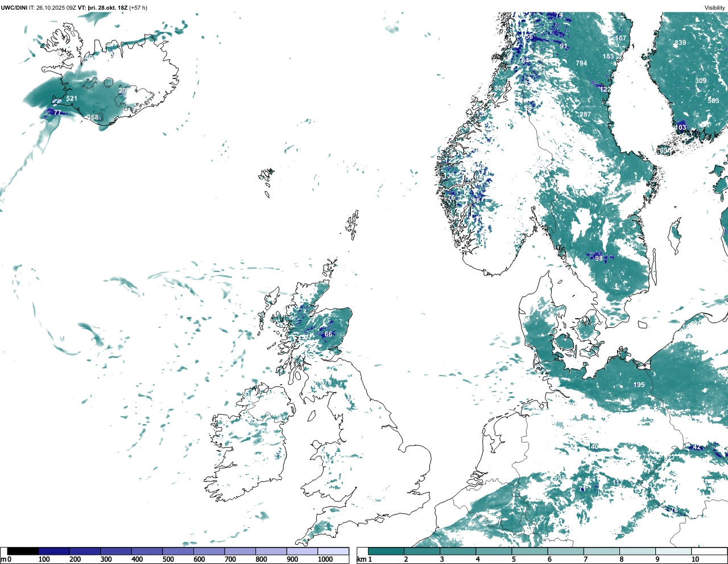
Task: Click the '10' tick label on km scale
Action: (x=695, y=559)
